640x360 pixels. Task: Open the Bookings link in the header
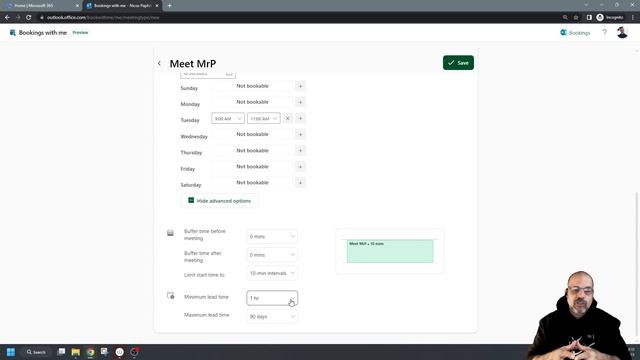pos(575,33)
